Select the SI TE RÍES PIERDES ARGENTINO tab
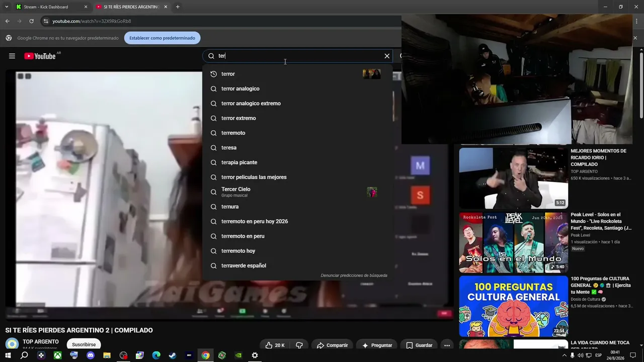 pyautogui.click(x=132, y=7)
